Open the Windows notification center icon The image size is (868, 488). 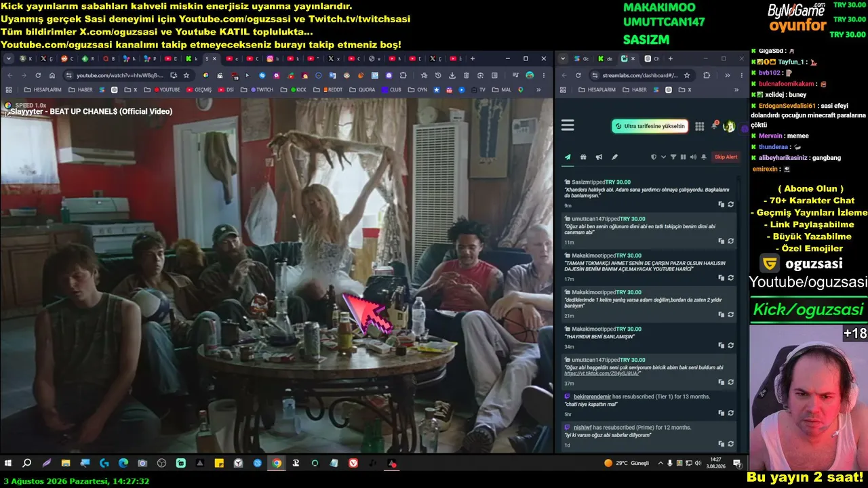[x=737, y=464]
